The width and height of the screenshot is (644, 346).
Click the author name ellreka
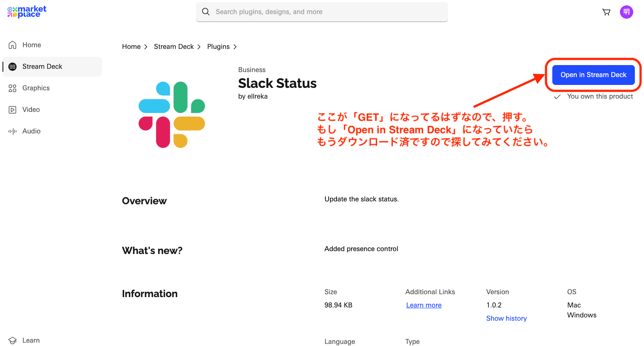point(257,96)
